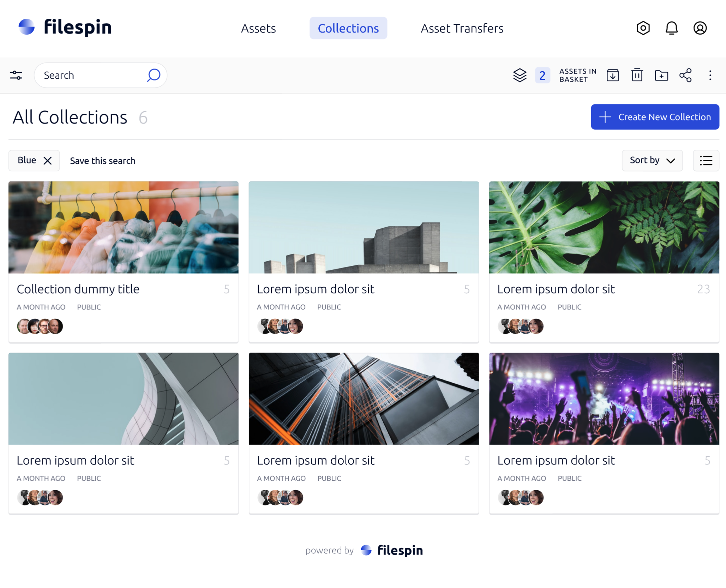726x588 pixels.
Task: Open the settings hexagon icon
Action: (643, 28)
